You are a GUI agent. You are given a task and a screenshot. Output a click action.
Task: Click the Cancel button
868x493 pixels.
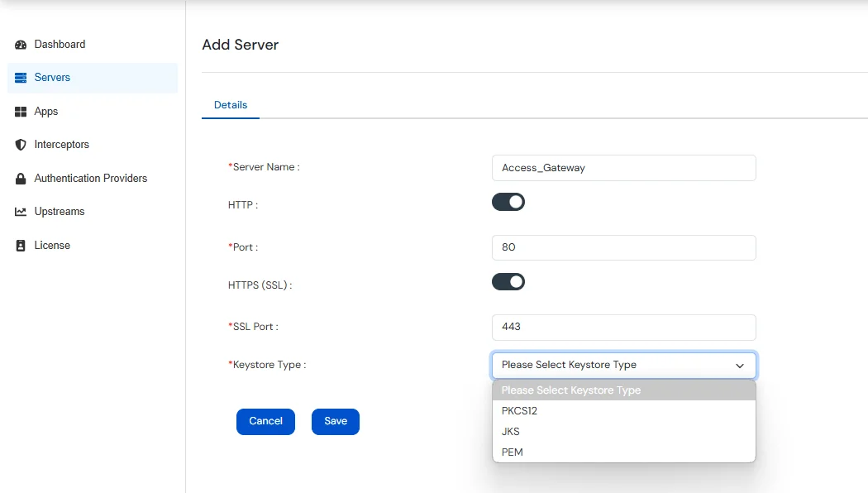(265, 422)
